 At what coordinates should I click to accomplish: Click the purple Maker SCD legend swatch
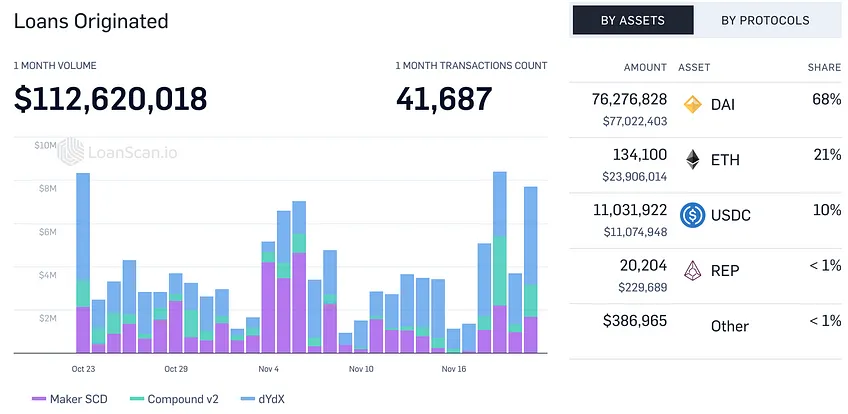[x=39, y=399]
